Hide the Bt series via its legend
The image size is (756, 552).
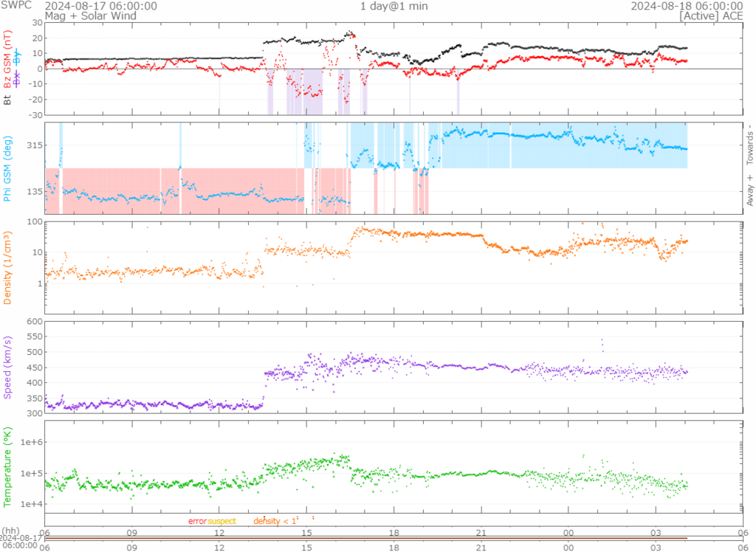click(x=7, y=100)
